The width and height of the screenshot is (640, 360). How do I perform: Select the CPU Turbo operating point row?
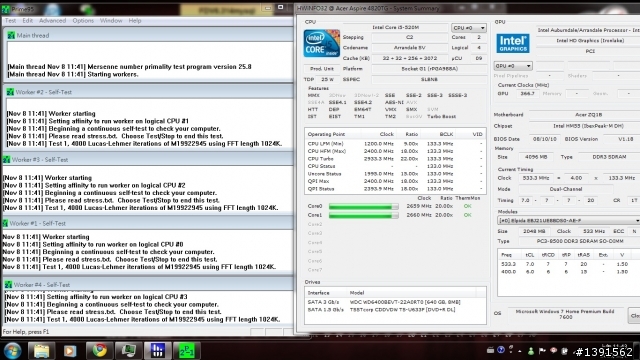click(x=395, y=159)
